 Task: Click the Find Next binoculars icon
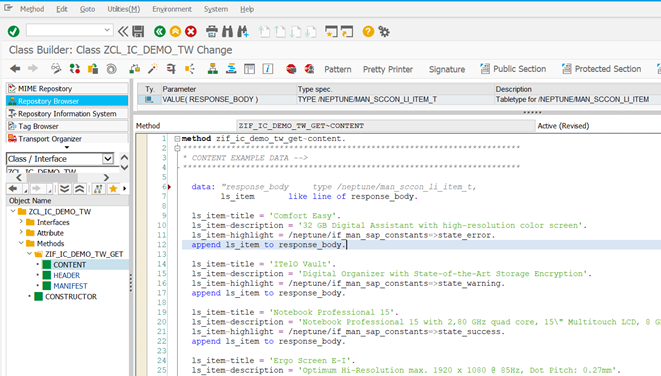coord(243,31)
